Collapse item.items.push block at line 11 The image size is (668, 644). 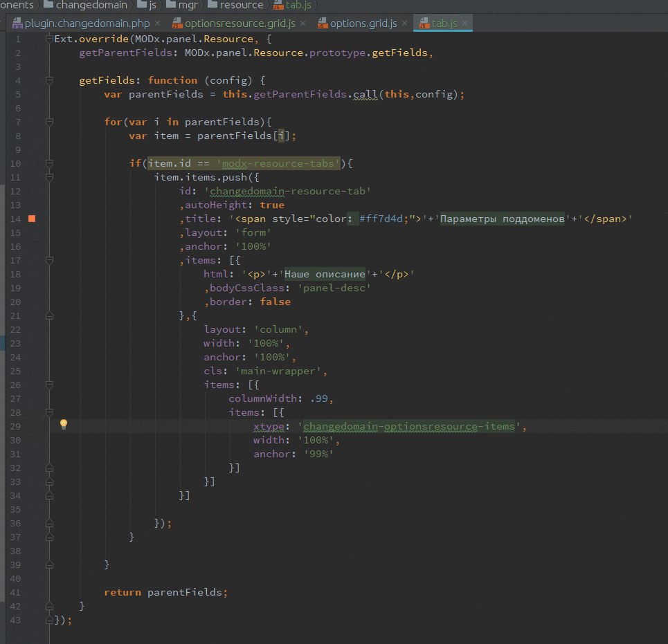[49, 178]
